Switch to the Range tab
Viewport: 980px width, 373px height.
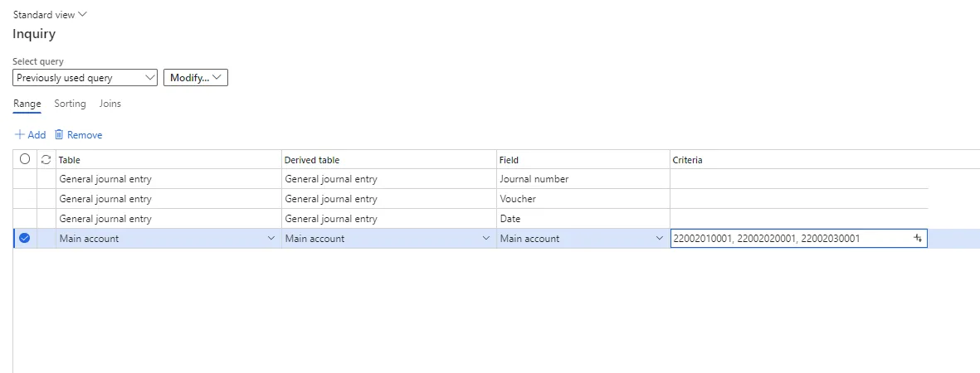(27, 104)
